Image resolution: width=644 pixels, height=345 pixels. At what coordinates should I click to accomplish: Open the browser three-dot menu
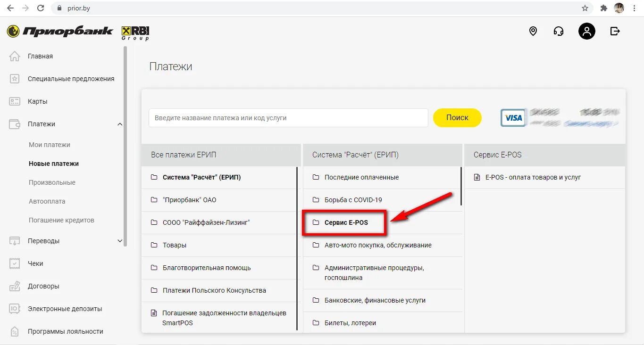(x=635, y=8)
